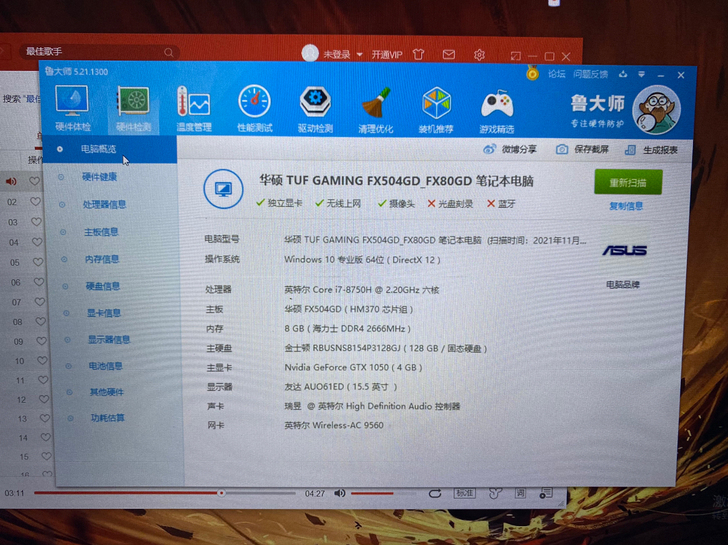728x545 pixels.
Task: Open 装机推荐 software recommendations cube
Action: tap(436, 110)
